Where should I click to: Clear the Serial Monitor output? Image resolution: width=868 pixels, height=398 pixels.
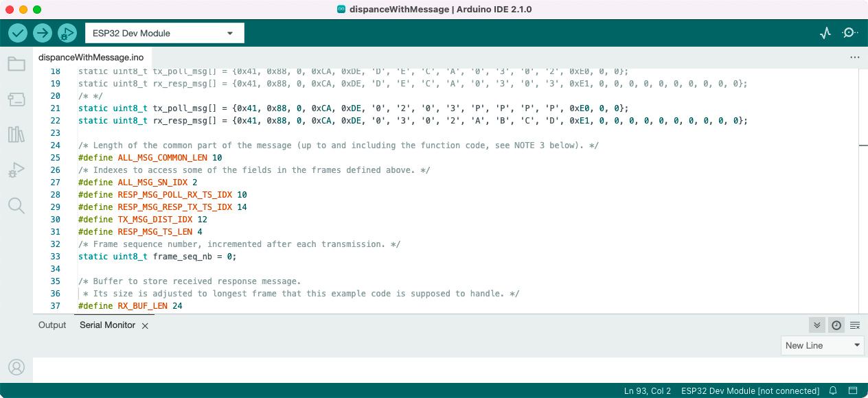coord(855,325)
